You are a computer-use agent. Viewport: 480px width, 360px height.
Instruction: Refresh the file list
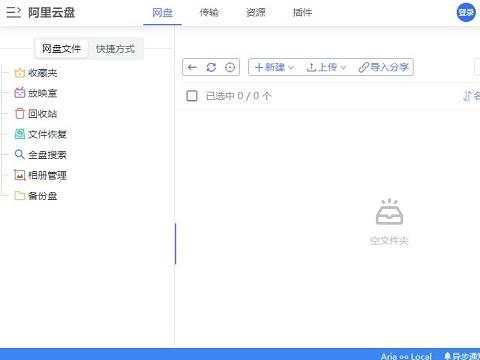click(211, 67)
